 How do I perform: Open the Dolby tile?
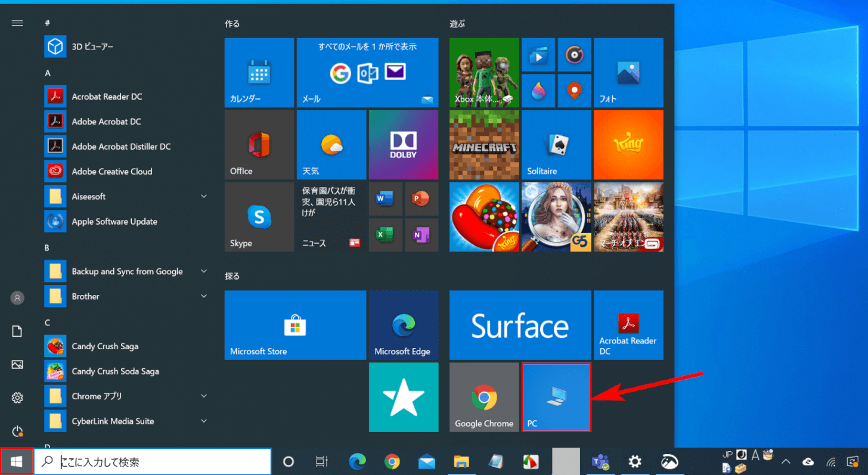coord(404,145)
